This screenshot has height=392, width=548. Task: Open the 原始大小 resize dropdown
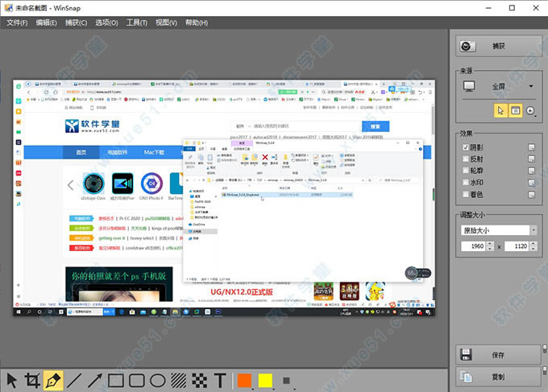(x=533, y=230)
